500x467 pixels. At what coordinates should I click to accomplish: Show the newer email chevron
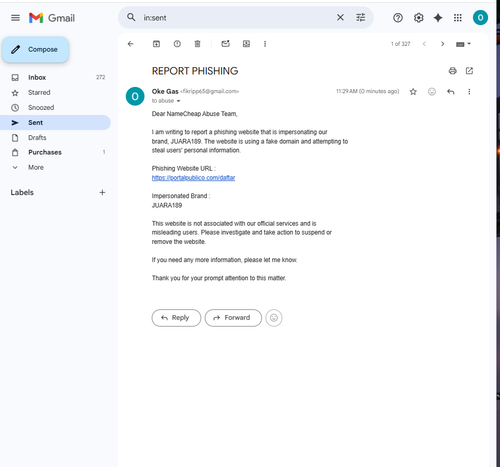click(424, 44)
